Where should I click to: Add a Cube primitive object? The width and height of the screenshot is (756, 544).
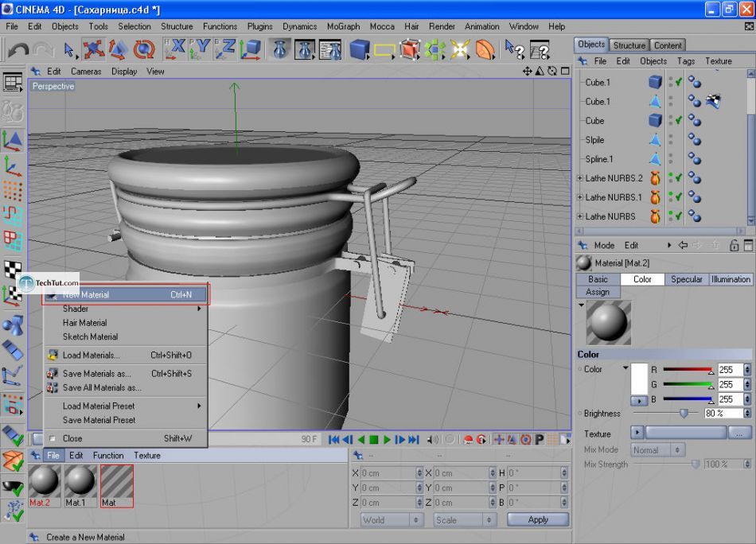click(359, 49)
